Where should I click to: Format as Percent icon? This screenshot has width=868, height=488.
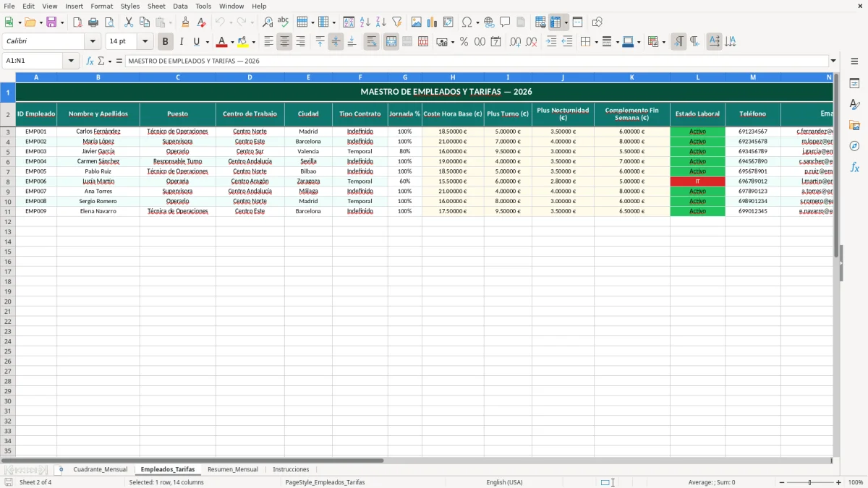(x=464, y=42)
